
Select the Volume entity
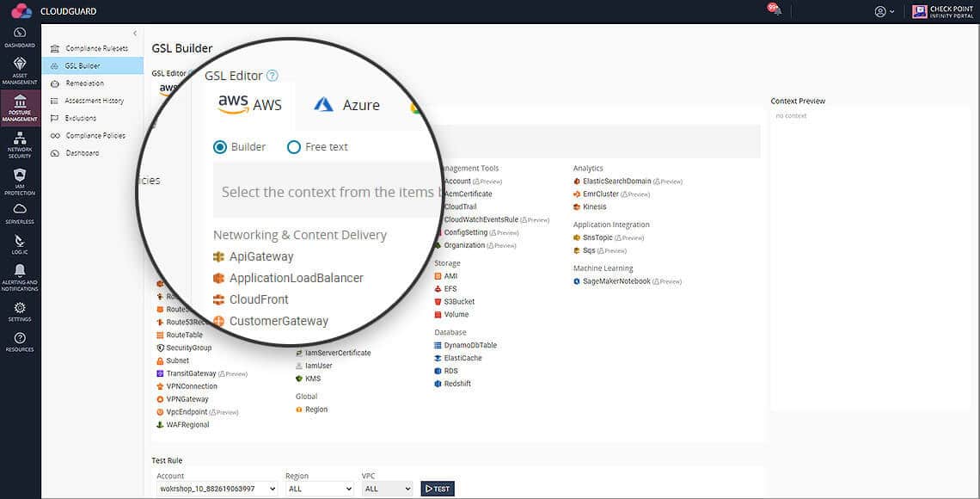click(456, 315)
